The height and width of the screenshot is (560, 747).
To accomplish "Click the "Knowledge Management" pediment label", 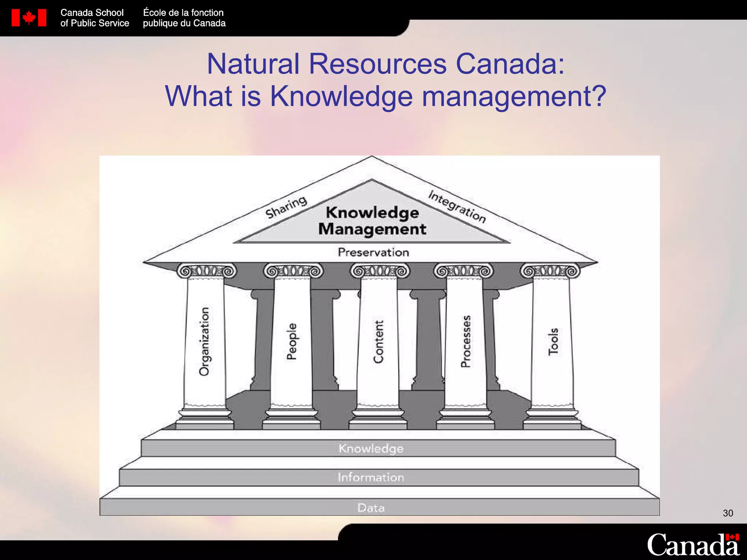I will [372, 221].
